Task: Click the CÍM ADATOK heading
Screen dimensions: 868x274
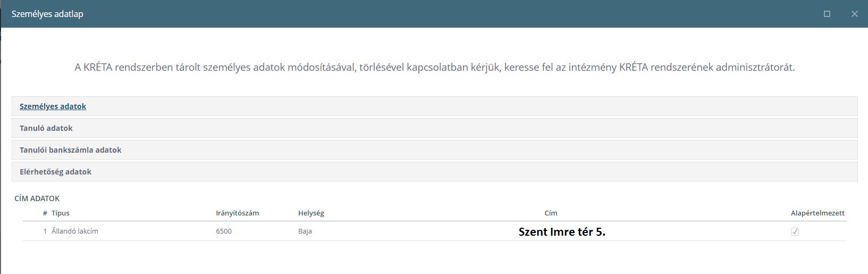Action: 37,198
